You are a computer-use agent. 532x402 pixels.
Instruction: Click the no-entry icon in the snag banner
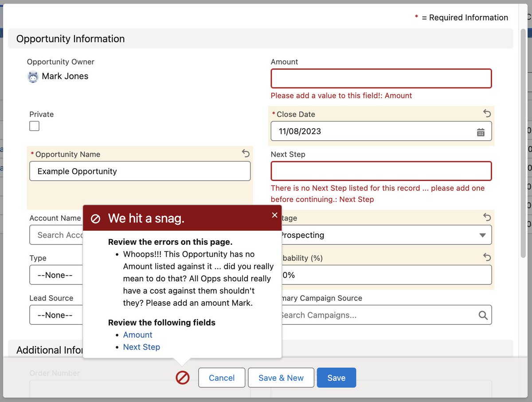click(x=95, y=218)
